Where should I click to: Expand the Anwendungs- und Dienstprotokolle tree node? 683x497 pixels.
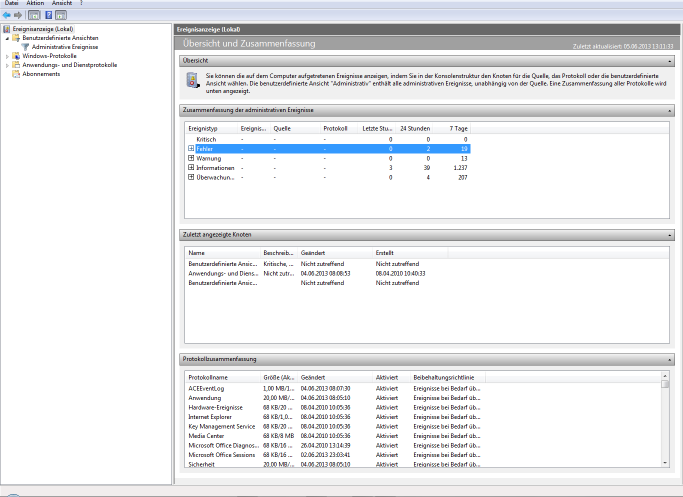pos(7,65)
